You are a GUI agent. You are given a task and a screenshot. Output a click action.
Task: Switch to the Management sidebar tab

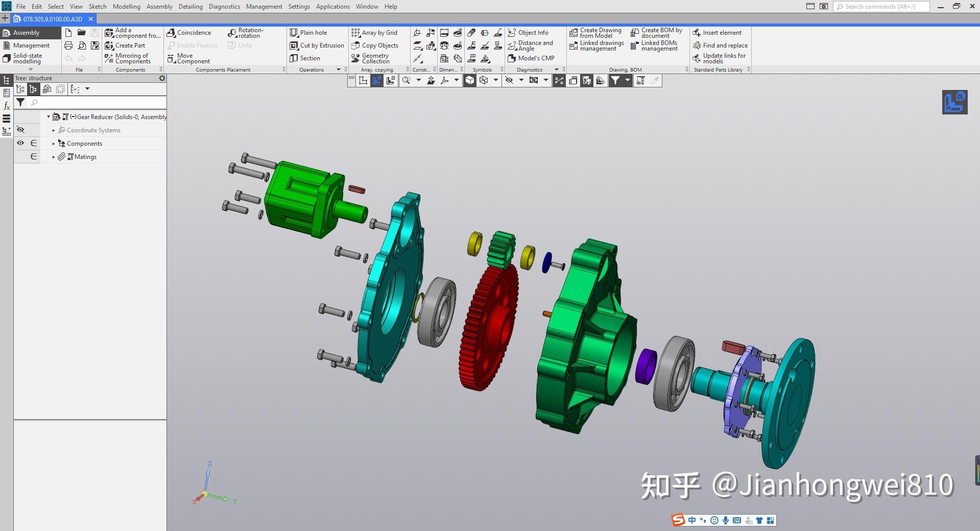(31, 45)
